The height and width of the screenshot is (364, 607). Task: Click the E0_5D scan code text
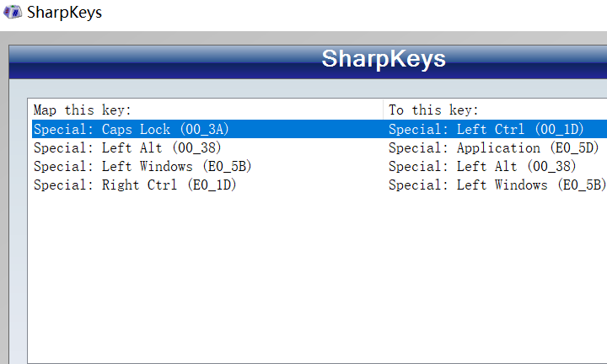point(574,147)
